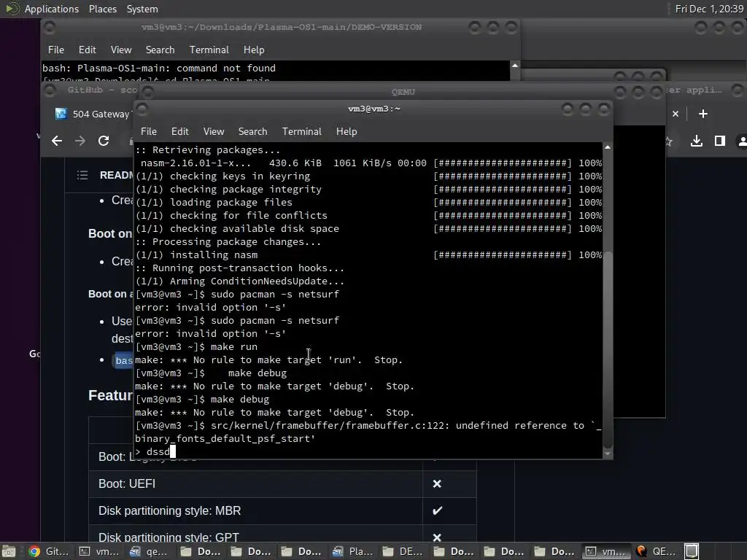Open Search menu in the vm3@vm3:~ terminal
The width and height of the screenshot is (747, 560).
(252, 131)
